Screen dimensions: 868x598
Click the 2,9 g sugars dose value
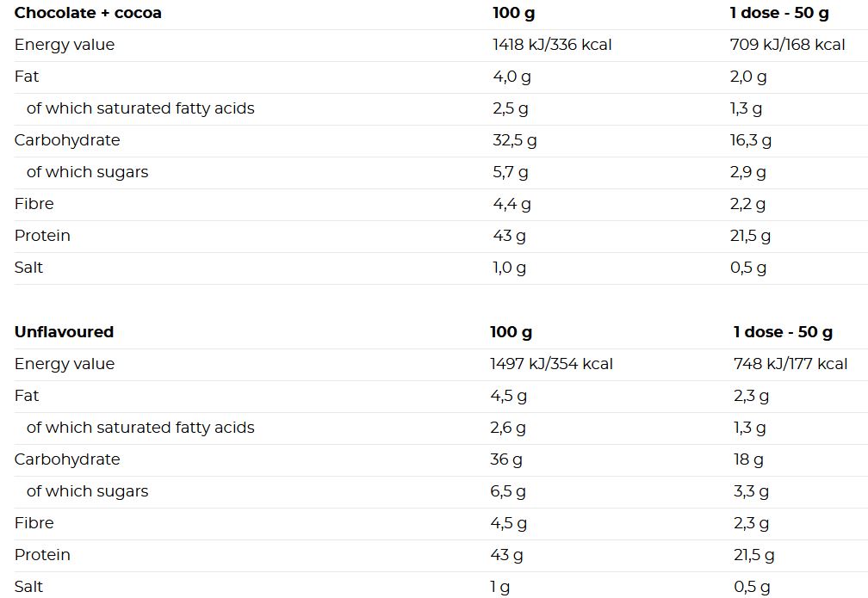(747, 173)
